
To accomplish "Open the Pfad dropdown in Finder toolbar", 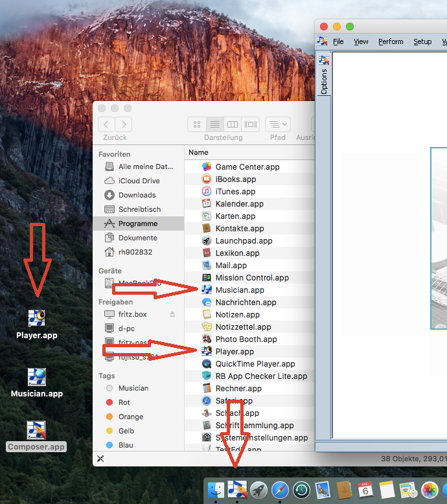I will 278,124.
